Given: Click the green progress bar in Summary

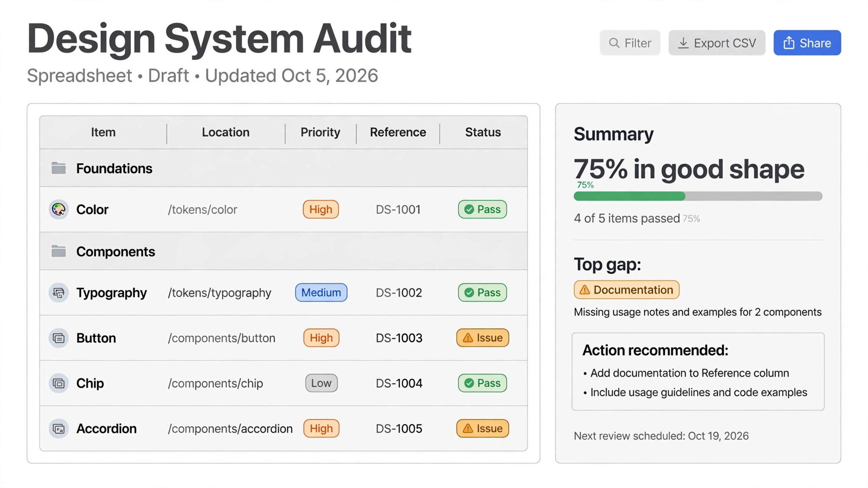Looking at the screenshot, I should pyautogui.click(x=629, y=196).
